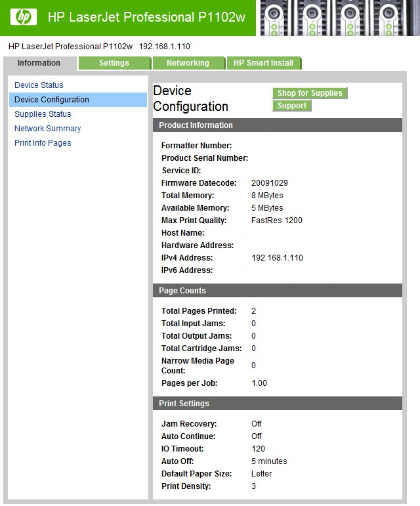Select Firmware Datecode value 20091029
This screenshot has width=420, height=506.
pyautogui.click(x=270, y=183)
